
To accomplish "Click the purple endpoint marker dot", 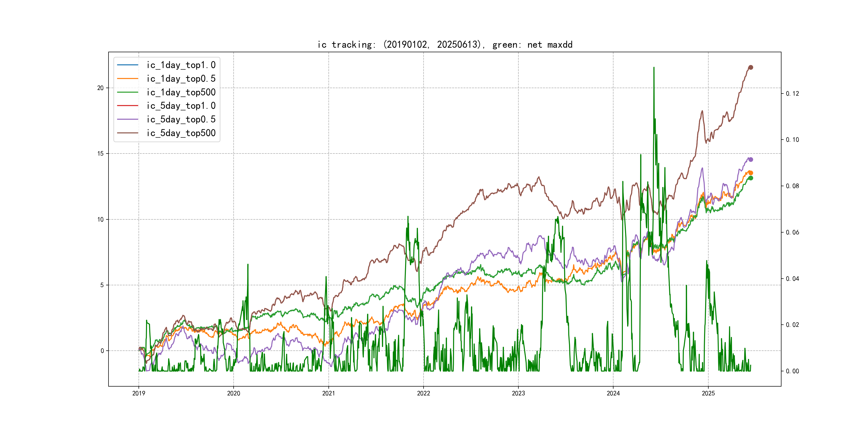I will point(751,159).
